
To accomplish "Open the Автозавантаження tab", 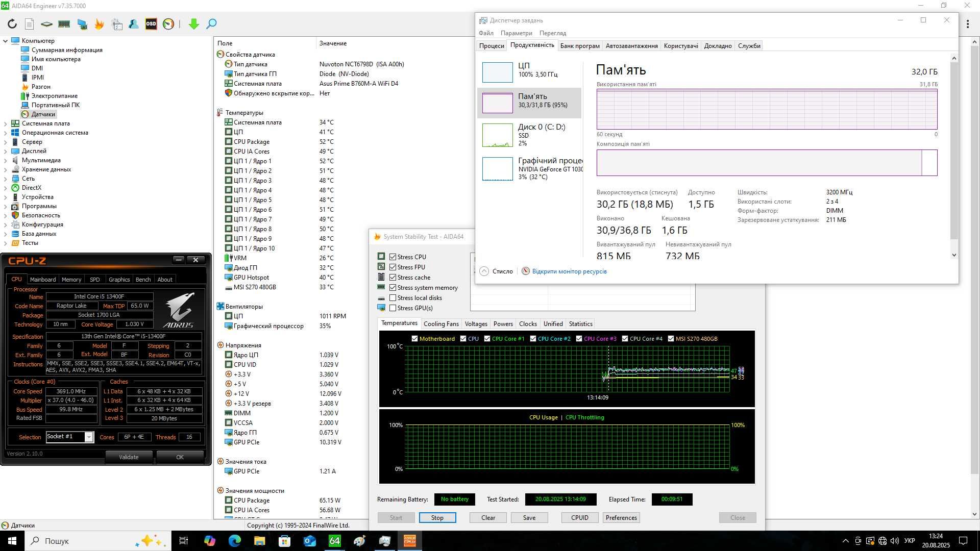I will (x=631, y=46).
